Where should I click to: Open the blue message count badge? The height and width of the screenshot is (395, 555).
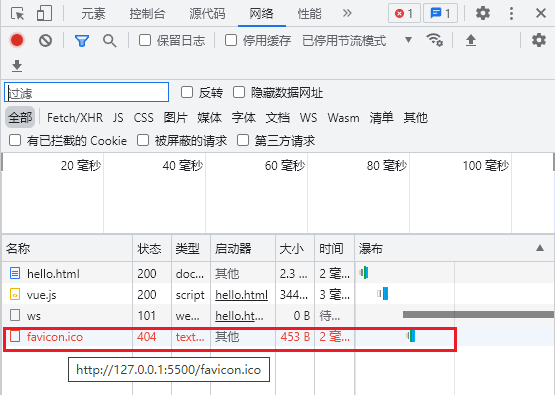coord(440,13)
